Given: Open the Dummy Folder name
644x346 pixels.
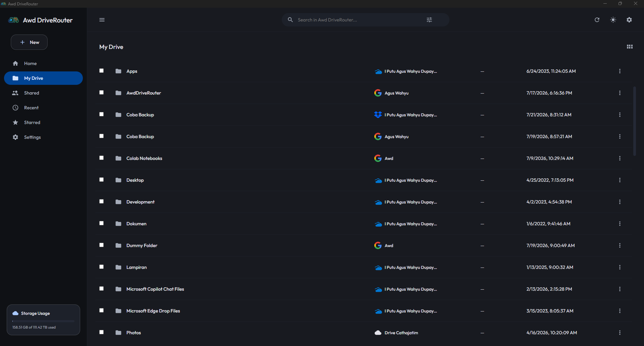Looking at the screenshot, I should [x=142, y=245].
